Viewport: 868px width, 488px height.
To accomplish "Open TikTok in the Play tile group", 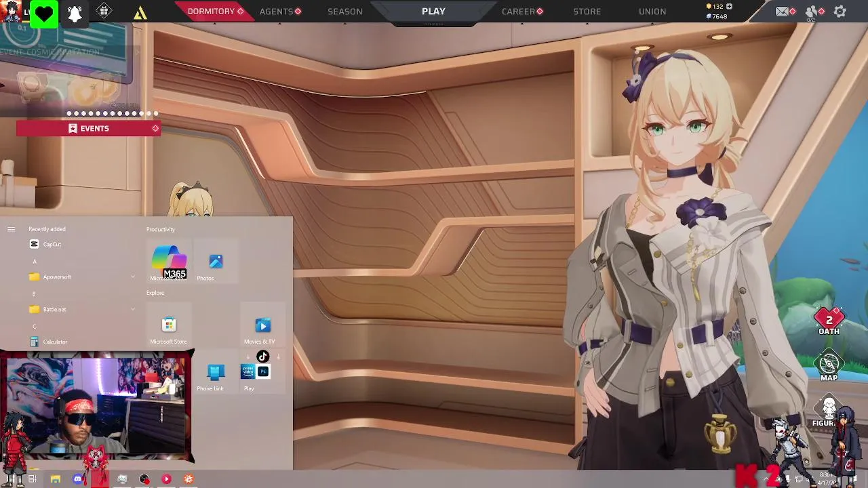I will coord(263,357).
